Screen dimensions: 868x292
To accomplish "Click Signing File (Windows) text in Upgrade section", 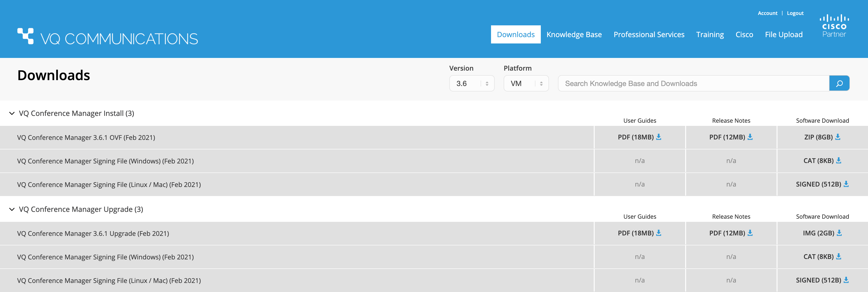I will pos(105,257).
